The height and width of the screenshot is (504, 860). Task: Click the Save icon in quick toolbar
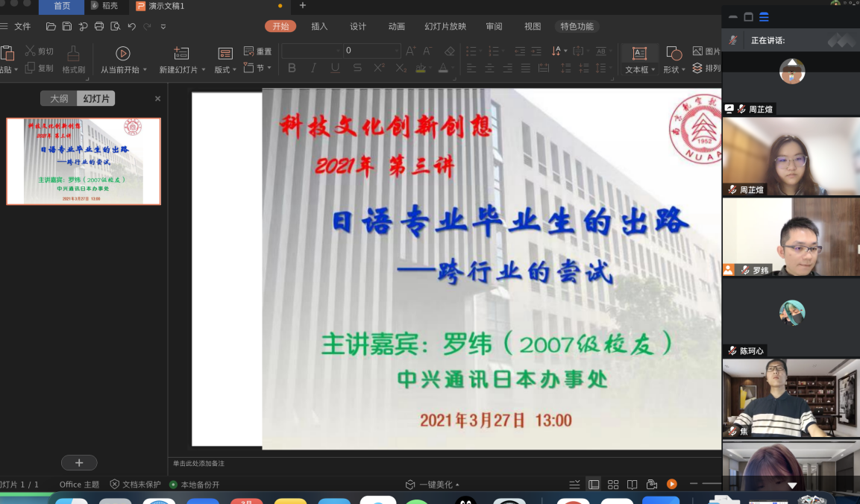(66, 27)
